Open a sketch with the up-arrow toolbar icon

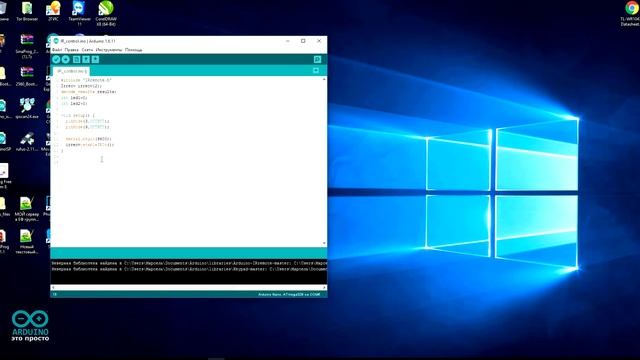tap(86, 60)
